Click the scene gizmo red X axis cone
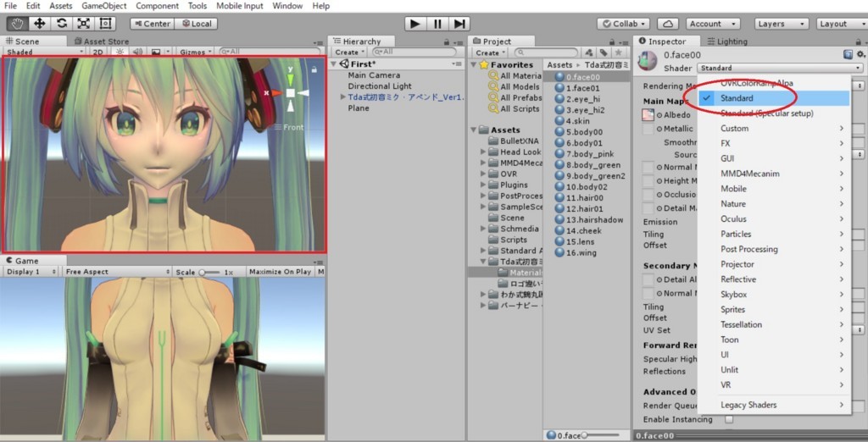868x442 pixels. coord(276,93)
